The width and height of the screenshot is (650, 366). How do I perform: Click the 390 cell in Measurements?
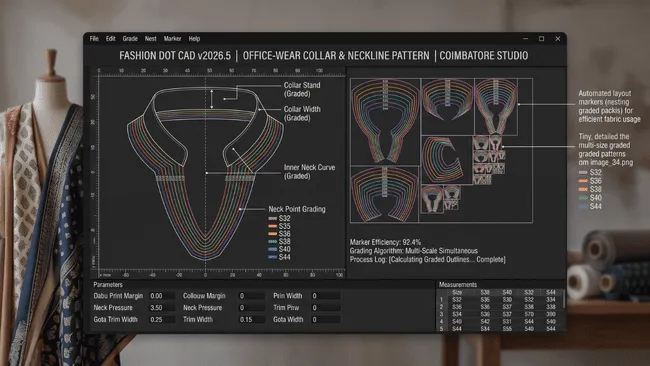point(551,314)
